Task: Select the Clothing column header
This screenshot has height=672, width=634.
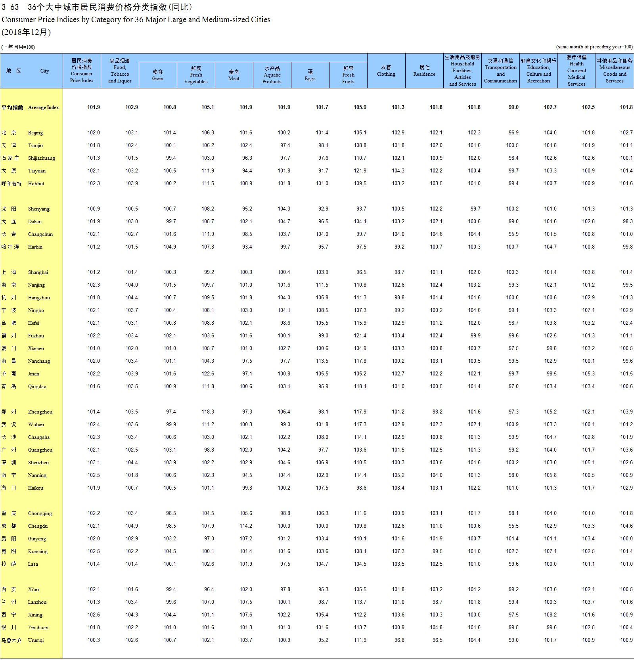Action: [x=386, y=71]
